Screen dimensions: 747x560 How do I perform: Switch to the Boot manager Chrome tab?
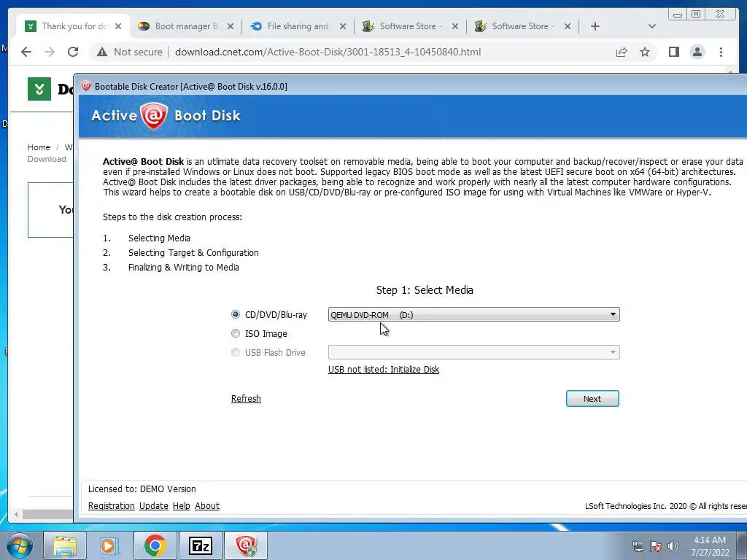click(186, 26)
